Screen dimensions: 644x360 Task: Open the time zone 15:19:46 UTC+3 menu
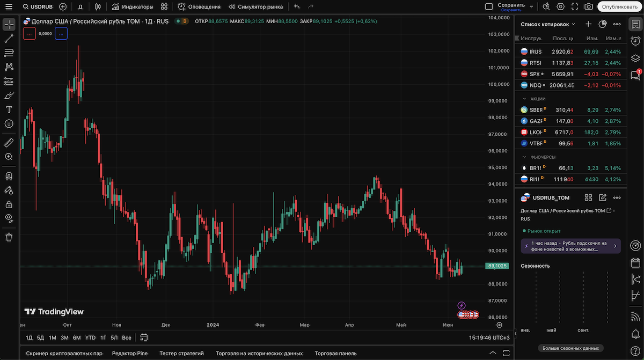click(x=489, y=337)
